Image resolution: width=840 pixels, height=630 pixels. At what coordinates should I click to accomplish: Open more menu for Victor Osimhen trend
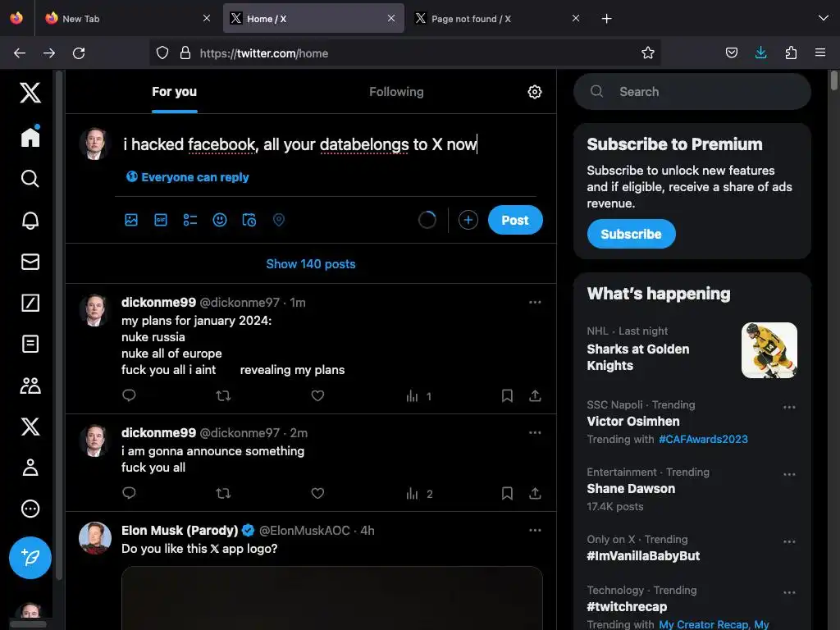pyautogui.click(x=788, y=407)
